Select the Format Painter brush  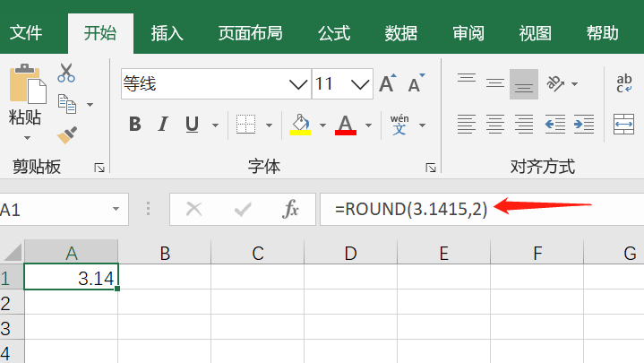pyautogui.click(x=67, y=135)
